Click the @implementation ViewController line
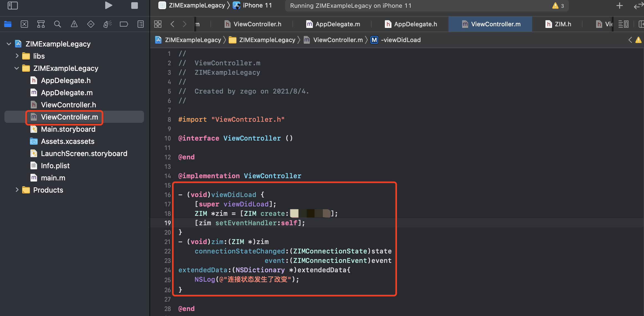This screenshot has width=644, height=316. tap(240, 176)
